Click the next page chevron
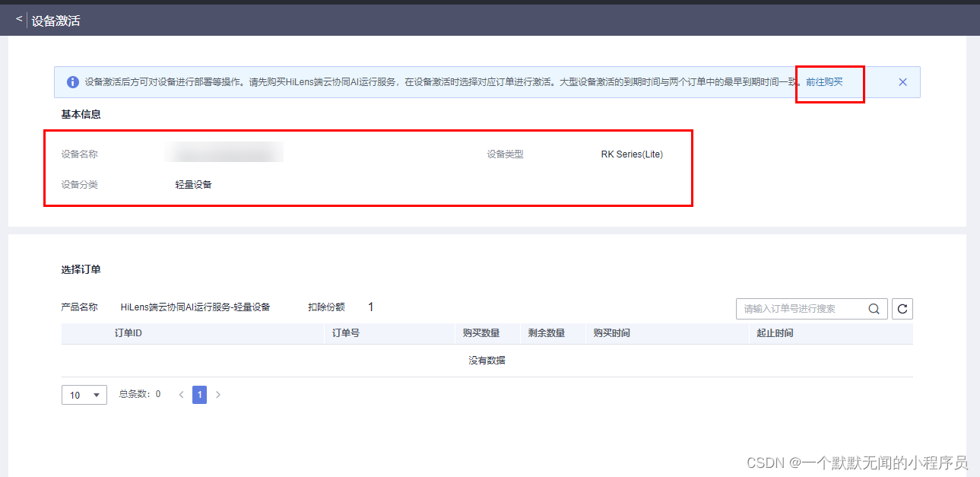 [218, 394]
